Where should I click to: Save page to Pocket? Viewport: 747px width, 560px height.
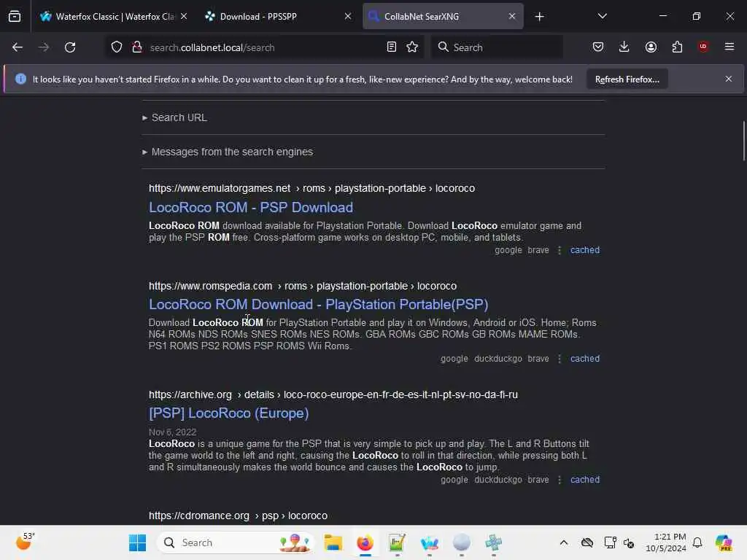(598, 47)
